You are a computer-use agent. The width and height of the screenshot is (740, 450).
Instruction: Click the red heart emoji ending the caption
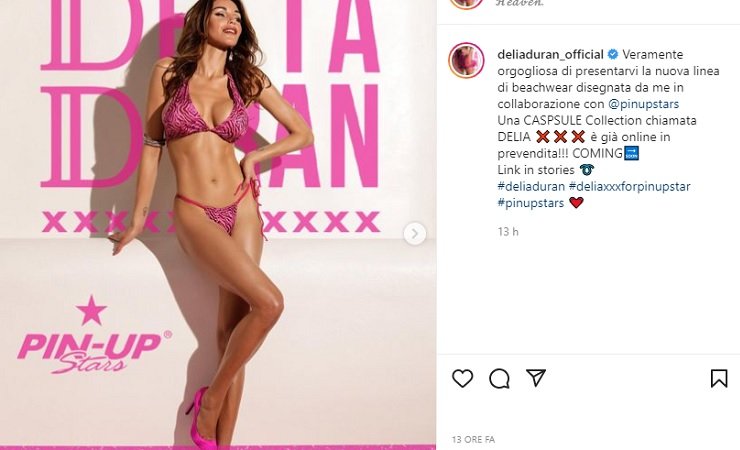(576, 203)
